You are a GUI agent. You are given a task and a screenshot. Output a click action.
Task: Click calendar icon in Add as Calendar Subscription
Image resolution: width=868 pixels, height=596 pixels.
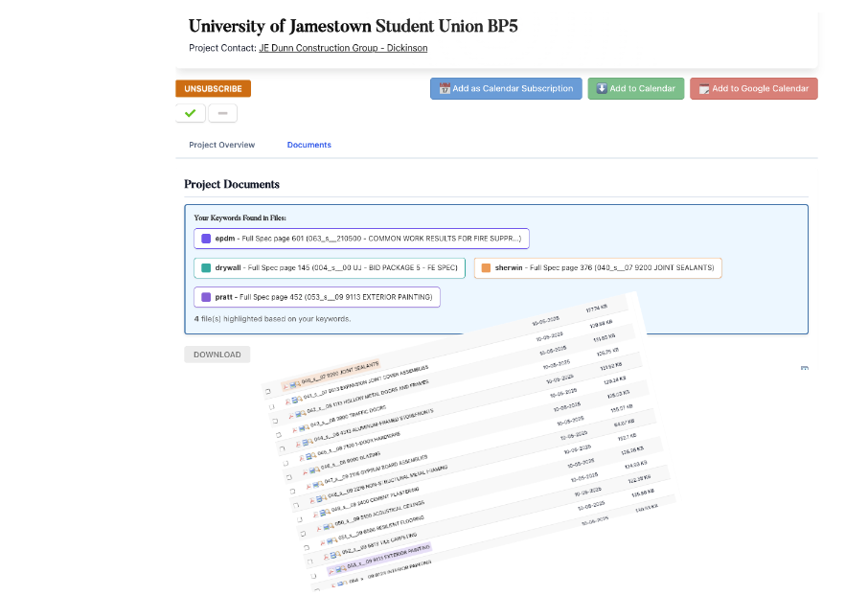pos(445,88)
